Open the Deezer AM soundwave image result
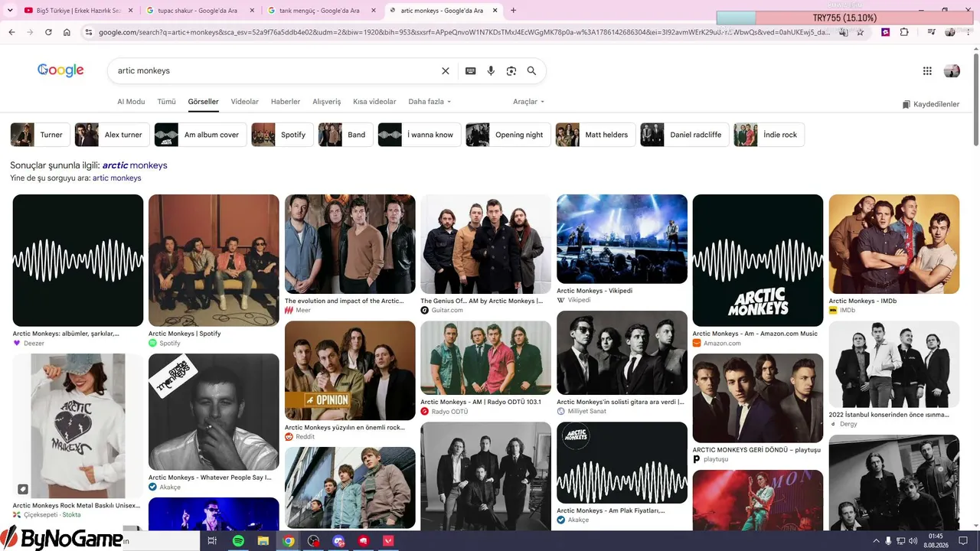The width and height of the screenshot is (980, 551). point(78,260)
